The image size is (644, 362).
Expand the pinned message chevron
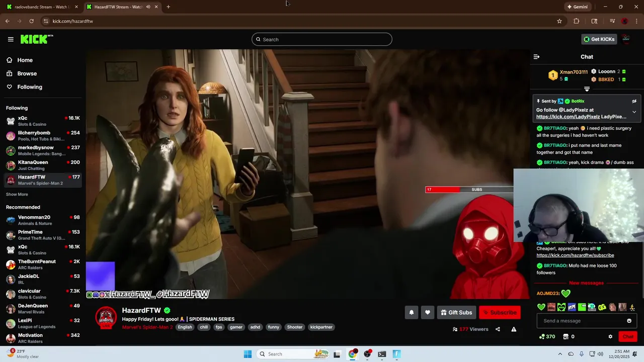click(634, 112)
